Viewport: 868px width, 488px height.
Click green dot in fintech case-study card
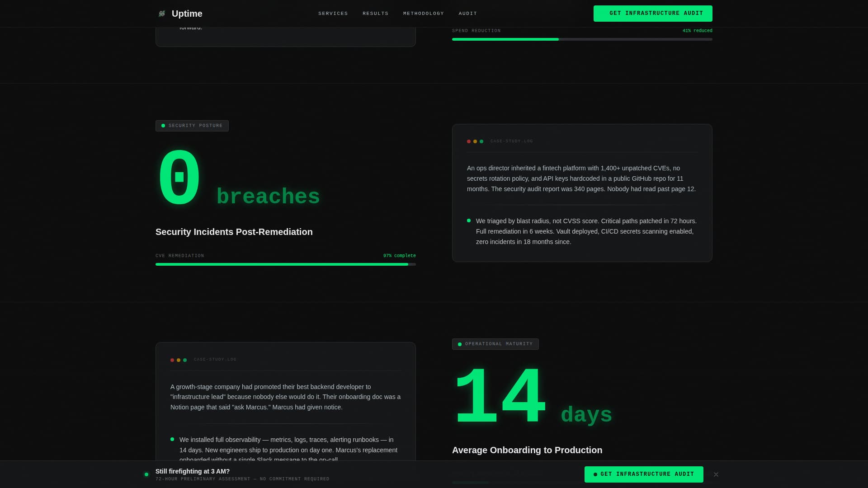[x=481, y=141]
